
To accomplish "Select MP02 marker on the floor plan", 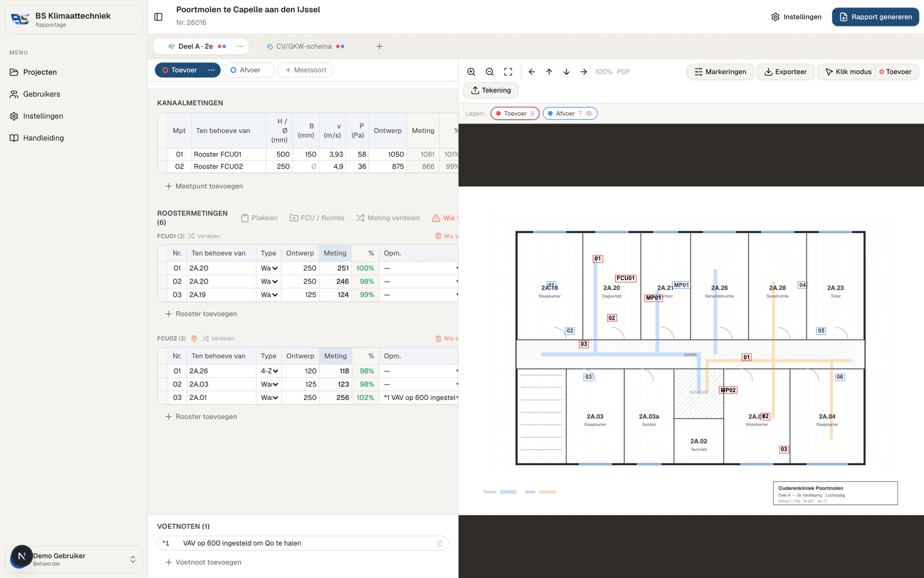I will [728, 390].
